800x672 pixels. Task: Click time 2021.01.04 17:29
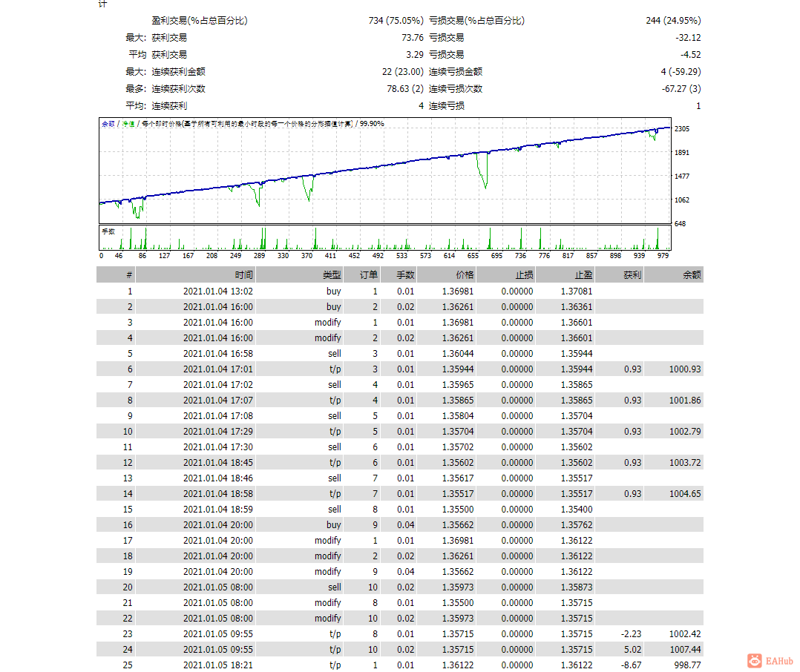click(x=218, y=432)
